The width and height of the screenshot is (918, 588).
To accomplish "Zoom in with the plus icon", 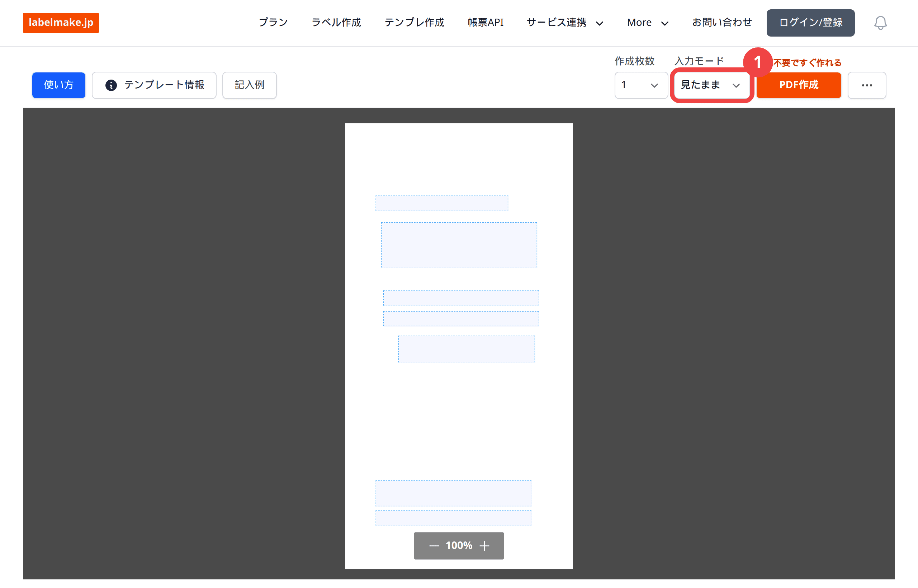I will 484,546.
